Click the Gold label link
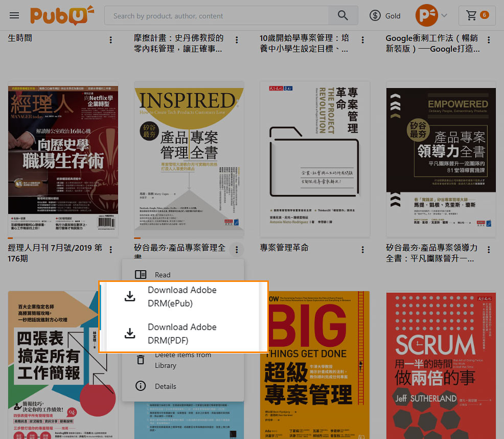Screen dimensions: 504x439 [x=393, y=16]
